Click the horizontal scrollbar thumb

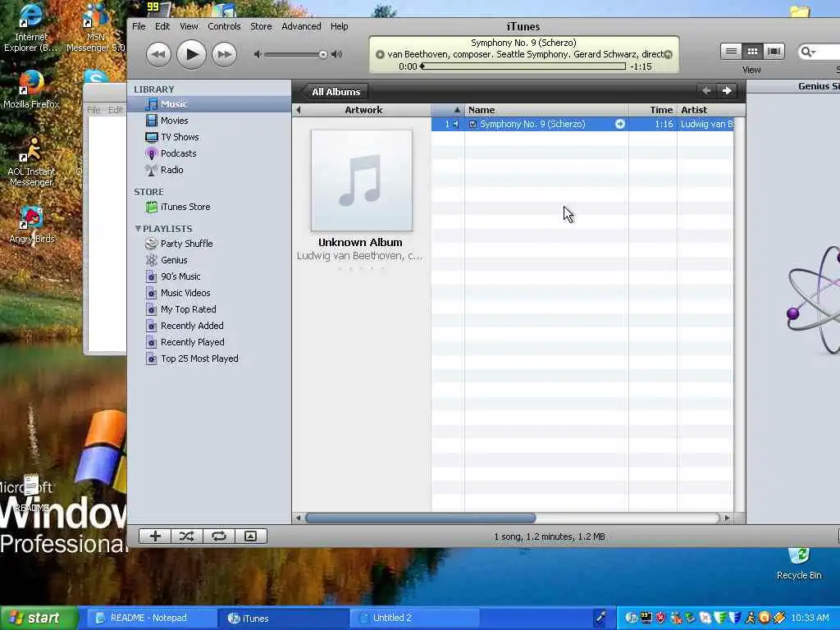[x=420, y=518]
